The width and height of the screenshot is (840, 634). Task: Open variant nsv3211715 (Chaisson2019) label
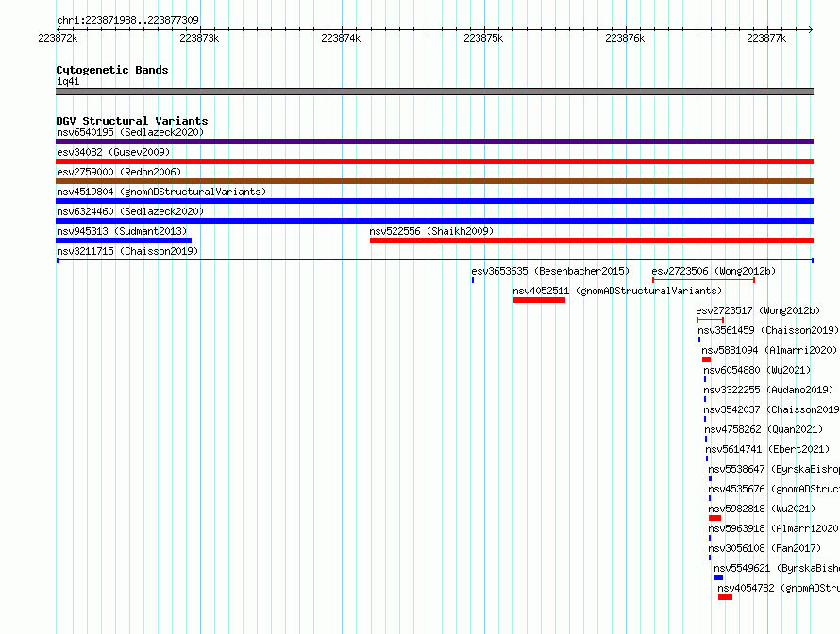point(127,251)
